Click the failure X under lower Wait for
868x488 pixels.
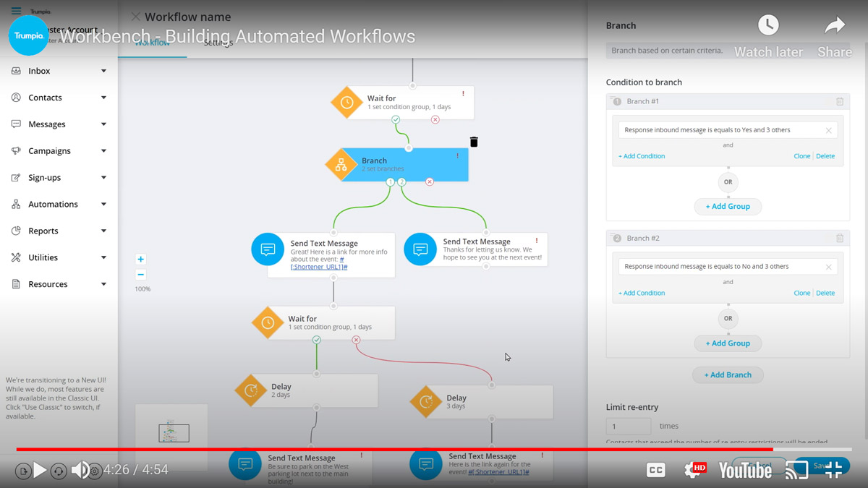point(356,340)
